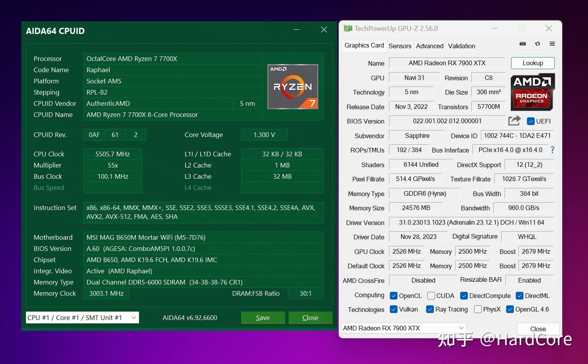Toggle the PhysX checkbox

point(478,309)
